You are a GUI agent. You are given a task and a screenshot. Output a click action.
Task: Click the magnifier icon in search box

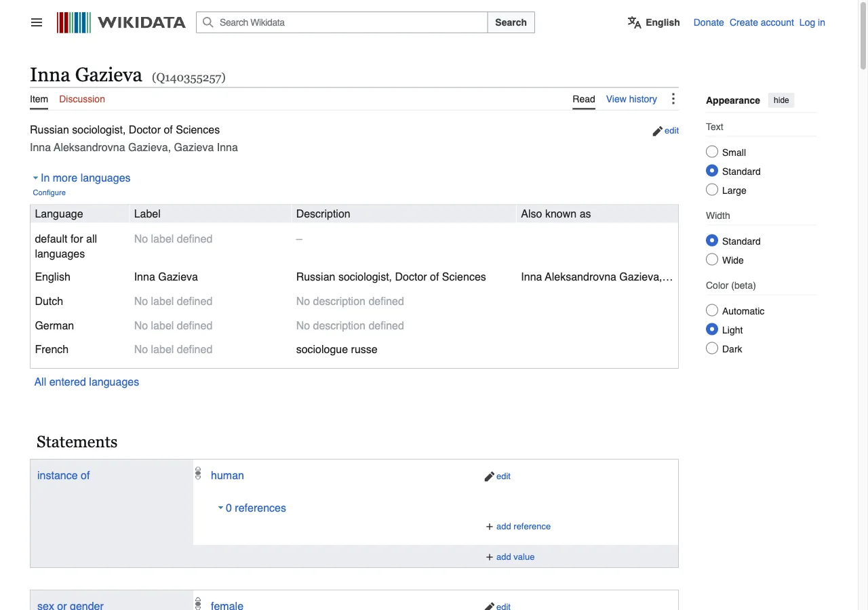(x=208, y=22)
